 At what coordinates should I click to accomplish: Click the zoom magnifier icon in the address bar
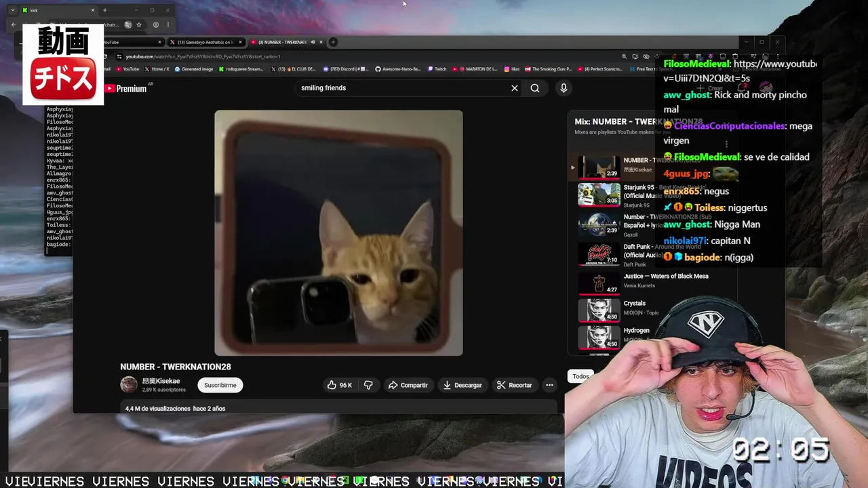(x=624, y=56)
